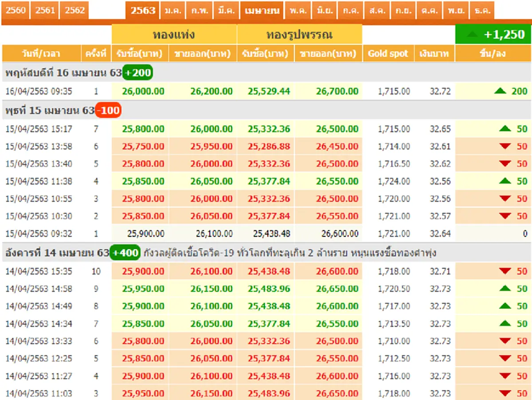Switch to year 2560 tab
The width and height of the screenshot is (532, 400).
click(16, 10)
